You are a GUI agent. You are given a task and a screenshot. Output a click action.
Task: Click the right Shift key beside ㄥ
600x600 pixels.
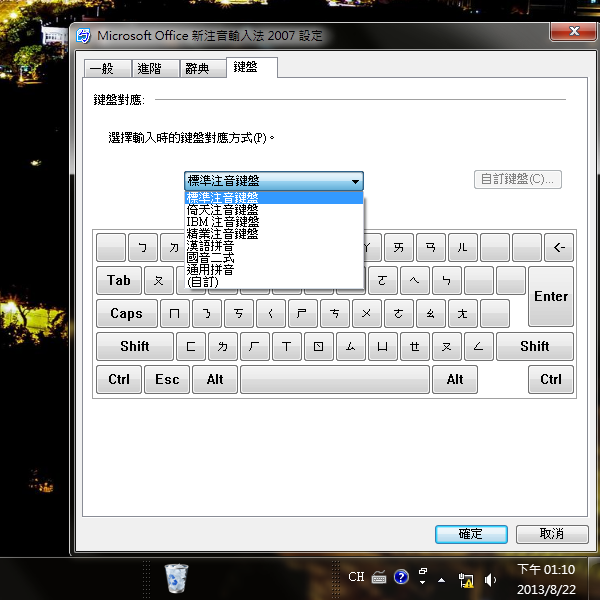tap(535, 346)
